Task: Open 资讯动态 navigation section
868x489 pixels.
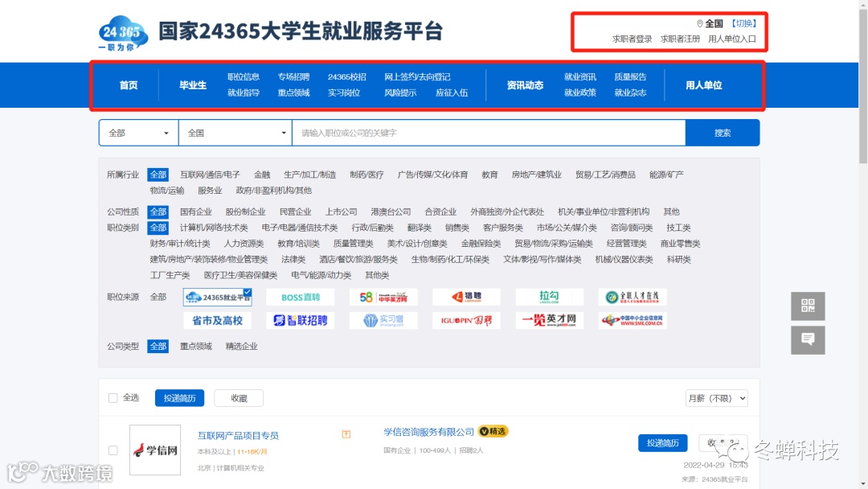Action: click(525, 85)
